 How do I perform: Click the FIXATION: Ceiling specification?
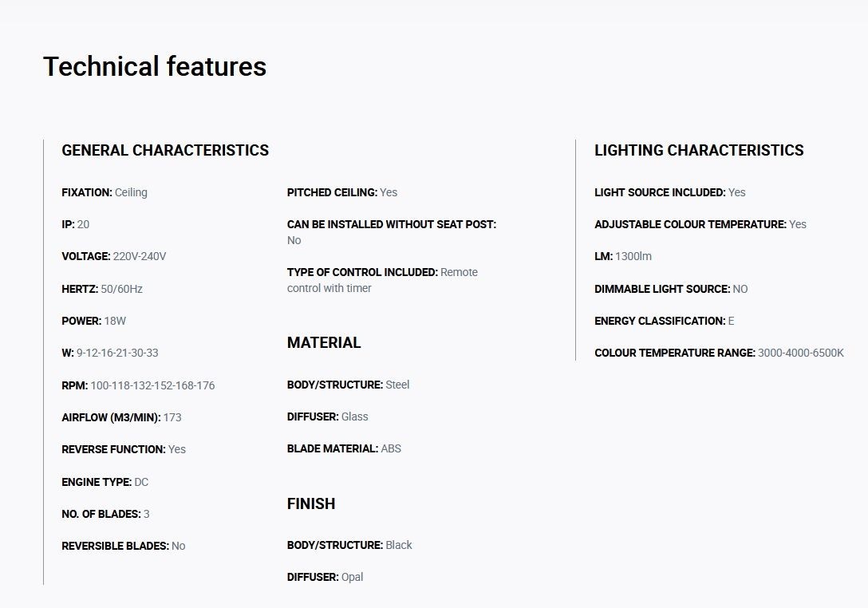105,192
